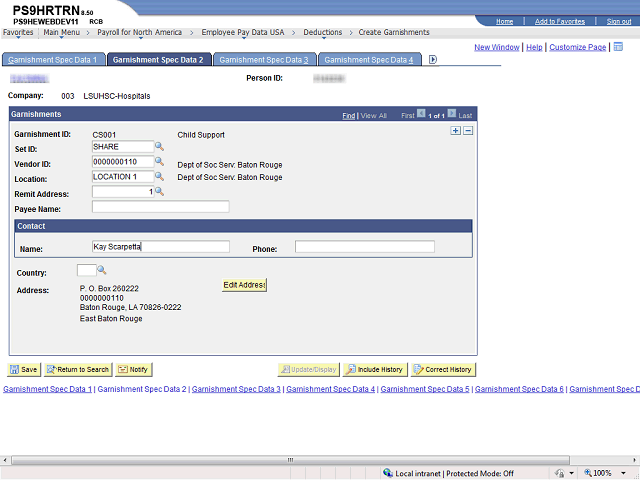The image size is (640, 480).
Task: Open the Location lookup magnifier
Action: click(x=159, y=177)
